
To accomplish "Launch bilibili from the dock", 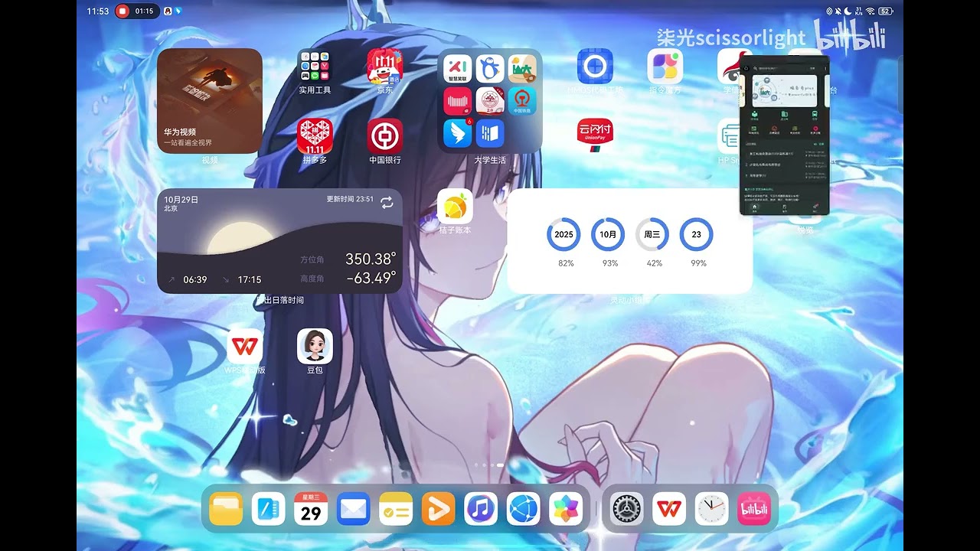I will coord(754,509).
